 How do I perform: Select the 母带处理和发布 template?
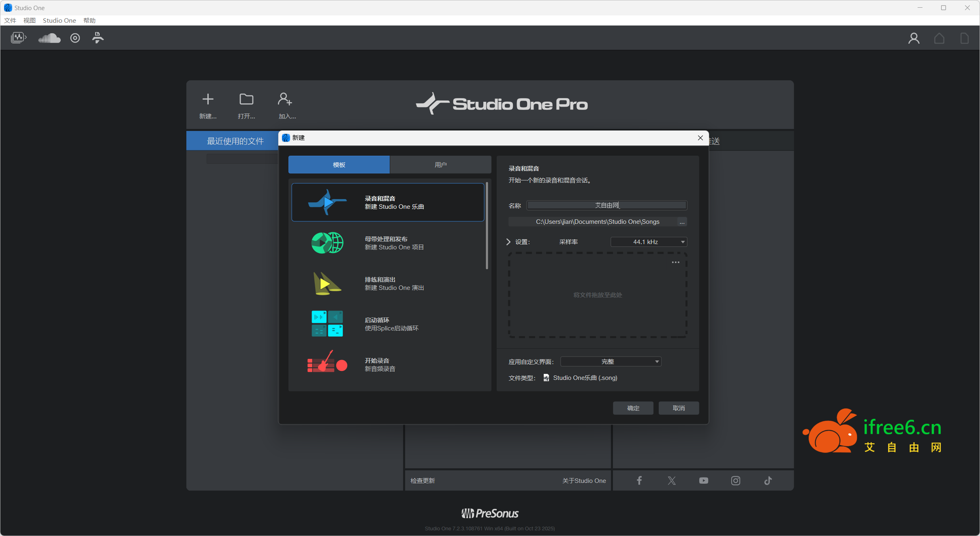[388, 243]
